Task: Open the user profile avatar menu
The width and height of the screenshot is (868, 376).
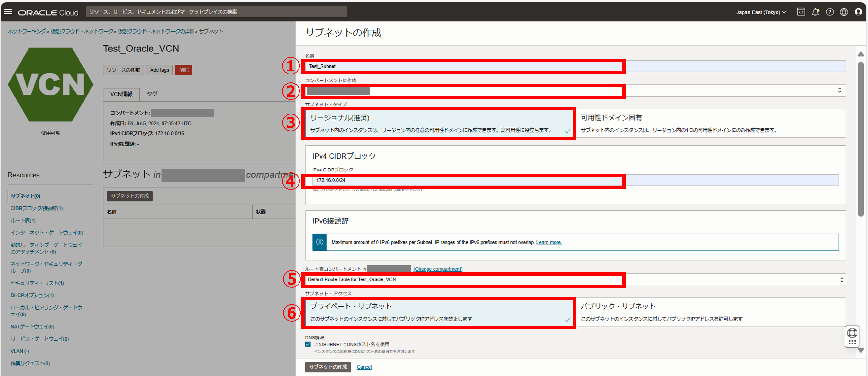Action: click(858, 12)
